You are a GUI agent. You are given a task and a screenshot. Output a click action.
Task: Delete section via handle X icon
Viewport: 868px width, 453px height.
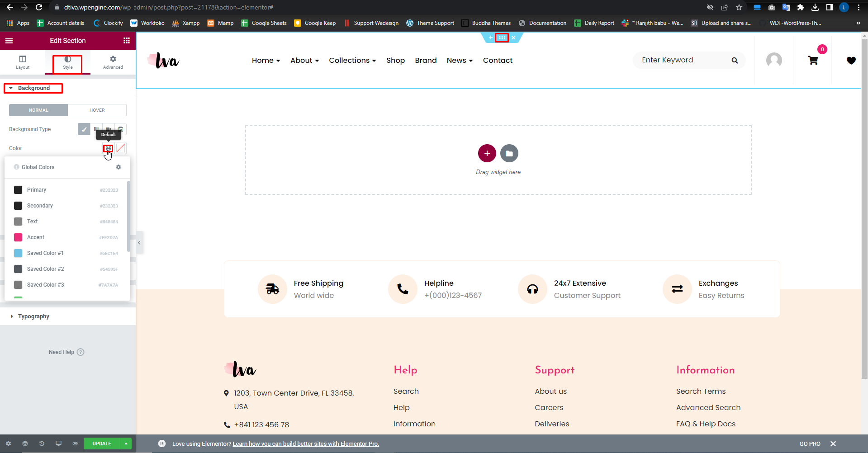pos(513,38)
